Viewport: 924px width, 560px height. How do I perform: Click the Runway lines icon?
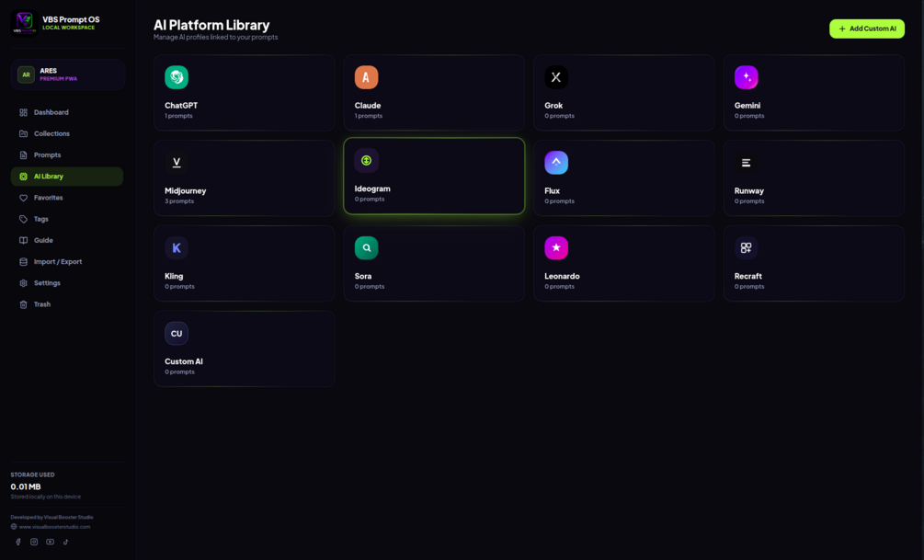(x=746, y=163)
